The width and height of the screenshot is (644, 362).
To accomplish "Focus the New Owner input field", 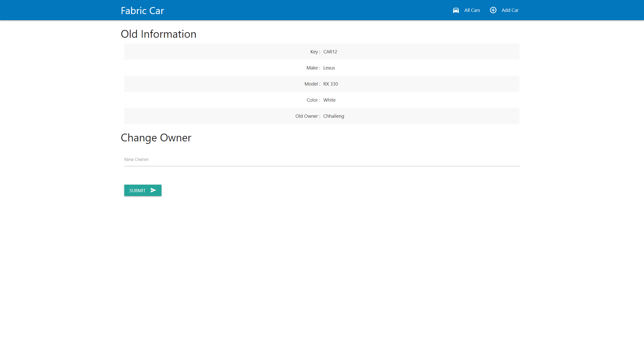I will pyautogui.click(x=322, y=159).
